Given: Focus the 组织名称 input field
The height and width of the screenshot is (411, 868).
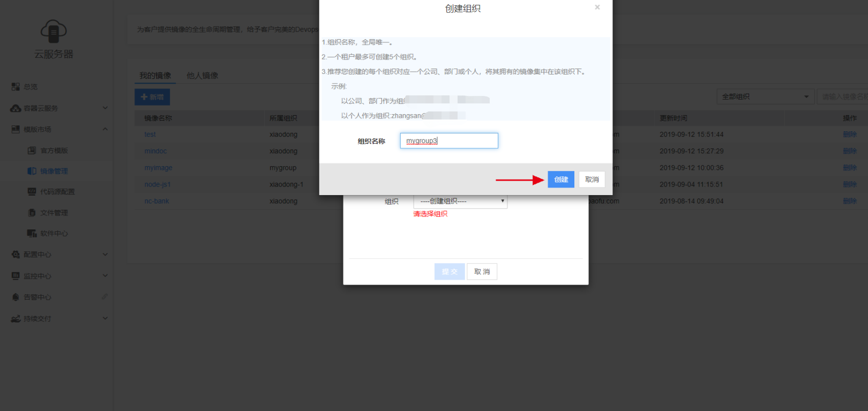Looking at the screenshot, I should [x=449, y=141].
